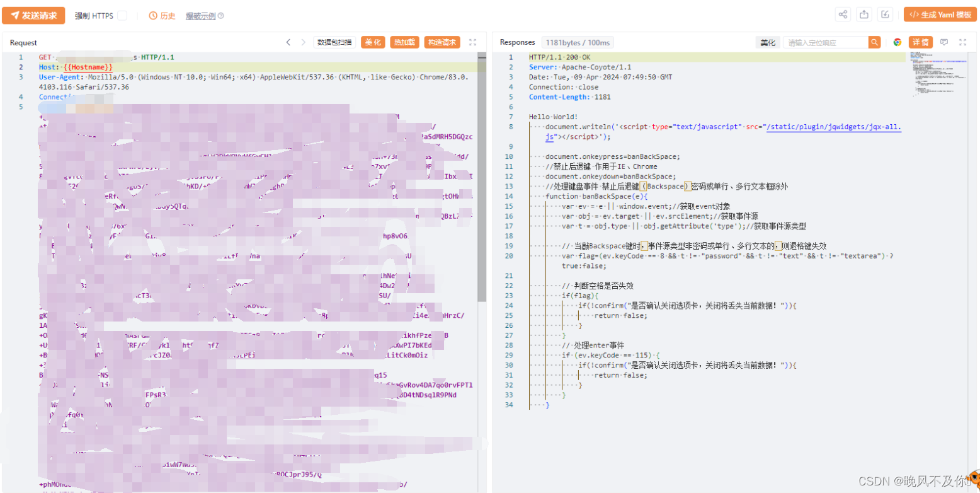Click the document.onkeydown=banBackSpace; line
Screen dimensions: 980x493
click(x=610, y=176)
